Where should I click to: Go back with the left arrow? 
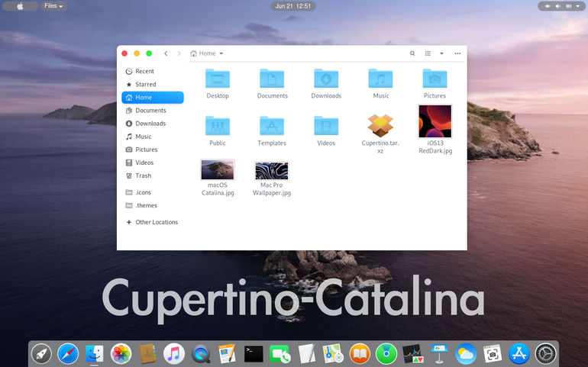point(166,53)
